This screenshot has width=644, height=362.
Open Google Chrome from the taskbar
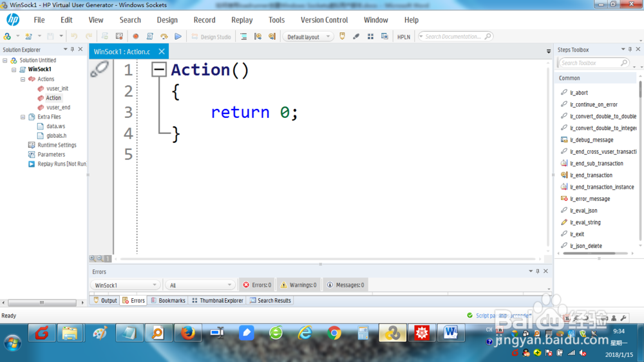coord(334,333)
